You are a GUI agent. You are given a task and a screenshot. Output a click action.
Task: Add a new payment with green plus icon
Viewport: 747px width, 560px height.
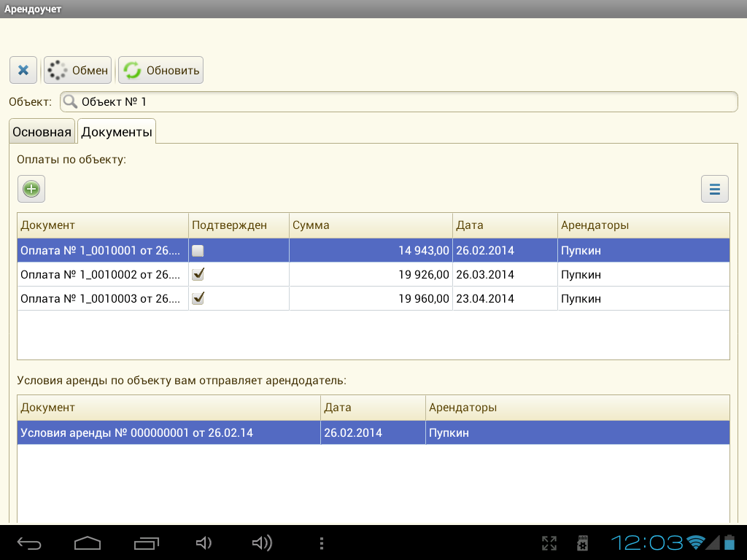pyautogui.click(x=31, y=189)
